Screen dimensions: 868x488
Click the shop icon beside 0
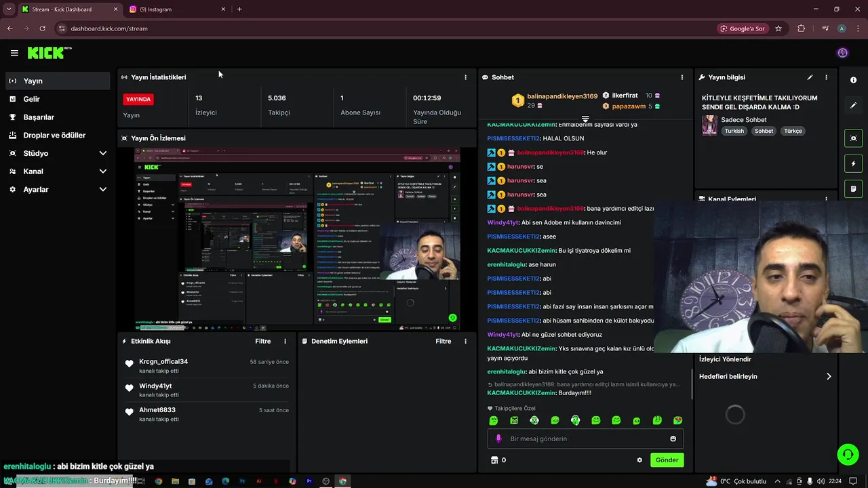pyautogui.click(x=494, y=460)
